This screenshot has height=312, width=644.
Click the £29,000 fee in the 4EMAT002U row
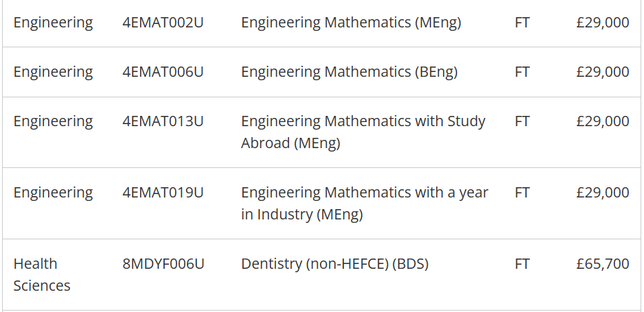[602, 23]
